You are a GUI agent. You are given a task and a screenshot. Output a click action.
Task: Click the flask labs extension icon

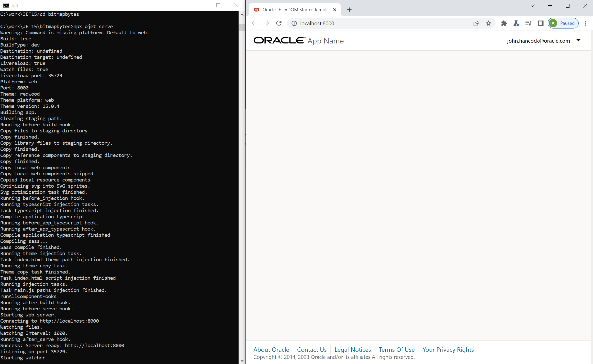coord(516,23)
